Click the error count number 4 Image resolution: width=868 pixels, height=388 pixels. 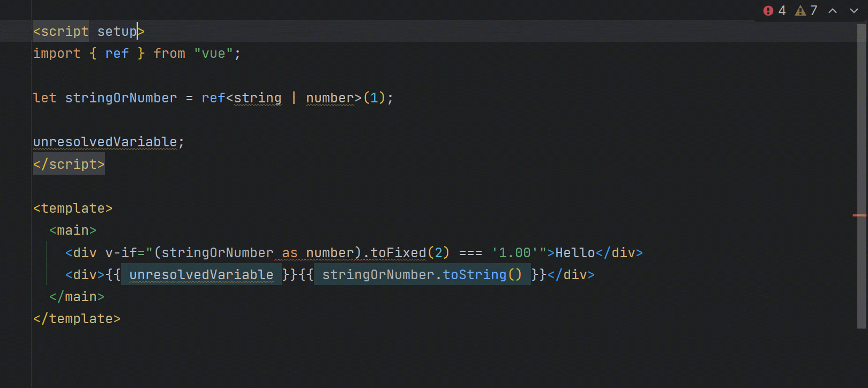coord(782,11)
